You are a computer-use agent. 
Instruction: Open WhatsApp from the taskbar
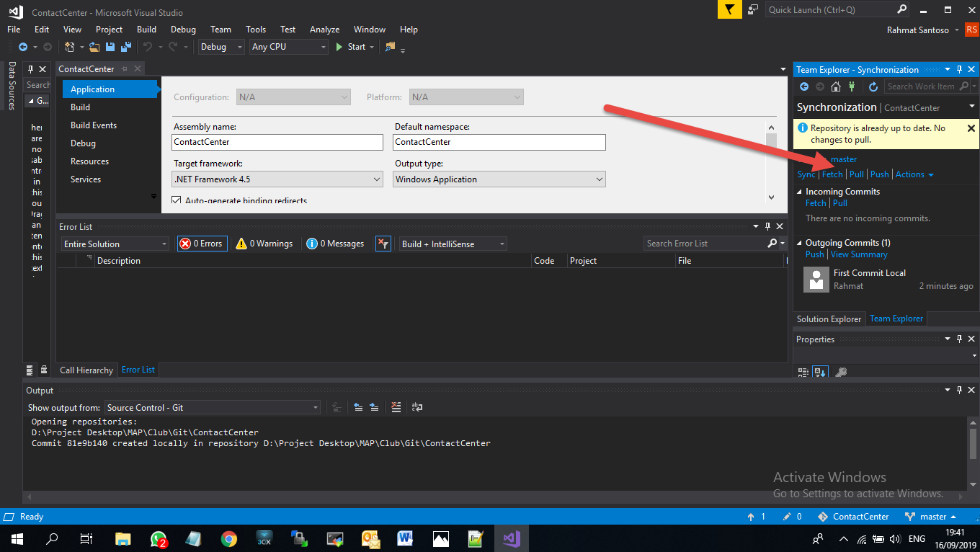159,538
